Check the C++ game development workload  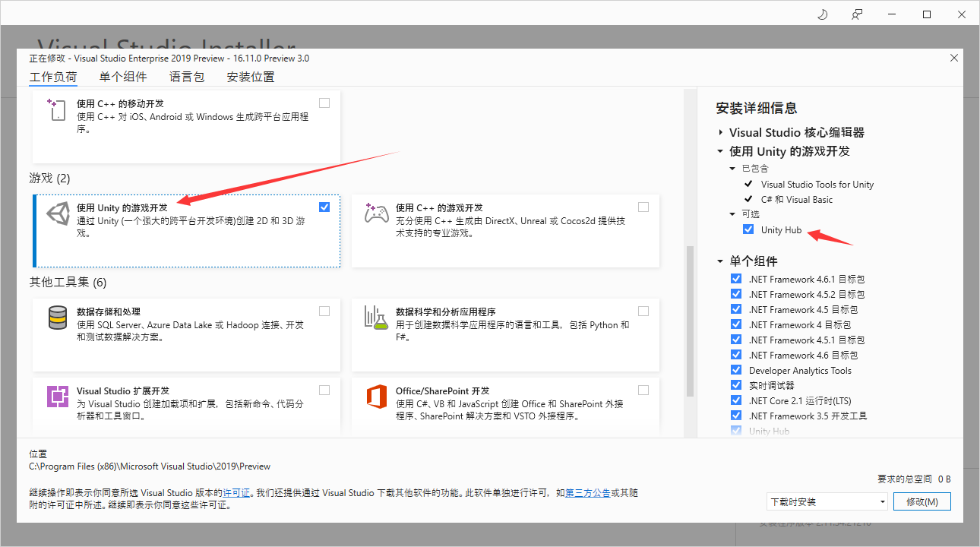(x=643, y=207)
